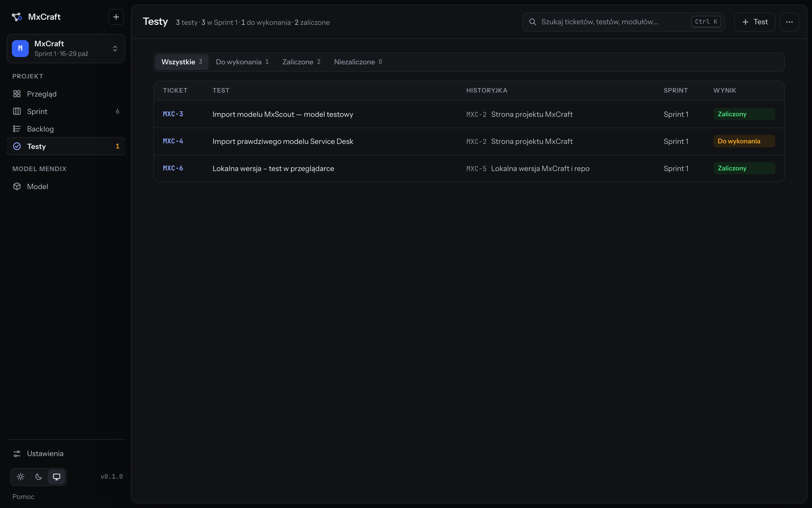Click the MxCraft logo icon
Viewport: 812px width, 508px height.
click(17, 17)
